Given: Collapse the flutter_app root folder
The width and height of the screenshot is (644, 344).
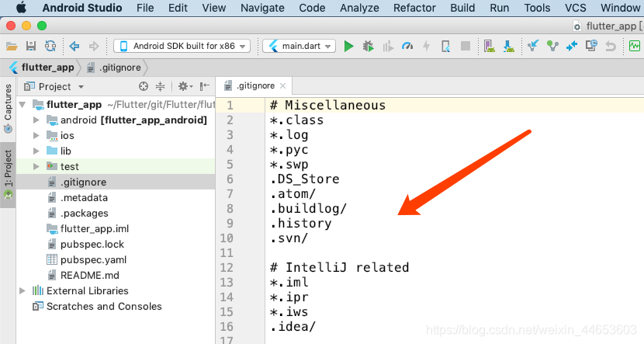Looking at the screenshot, I should [23, 105].
